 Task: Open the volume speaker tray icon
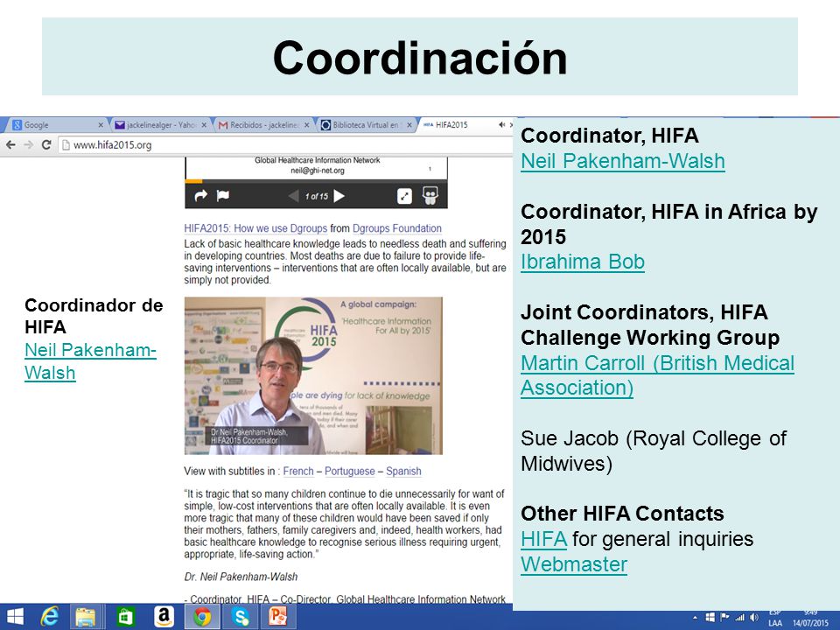pyautogui.click(x=754, y=618)
